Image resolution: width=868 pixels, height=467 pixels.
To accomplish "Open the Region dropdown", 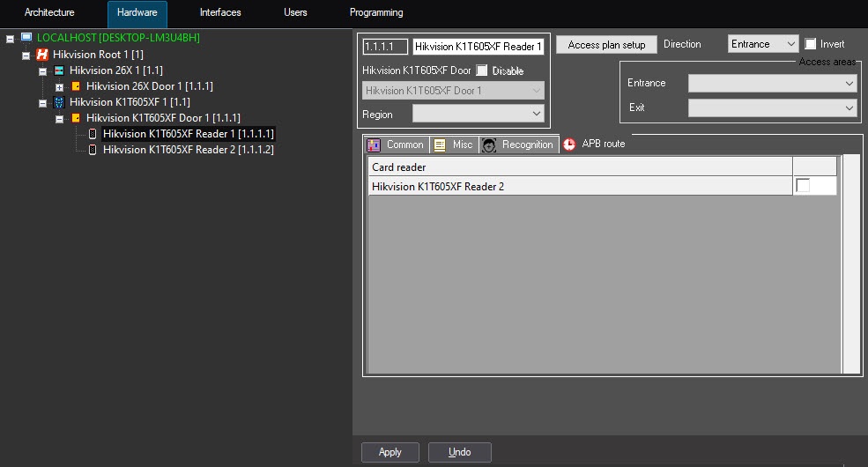I will (x=479, y=114).
